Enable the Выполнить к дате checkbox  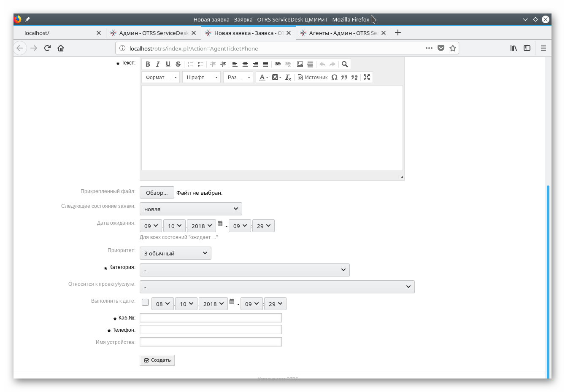pos(145,302)
